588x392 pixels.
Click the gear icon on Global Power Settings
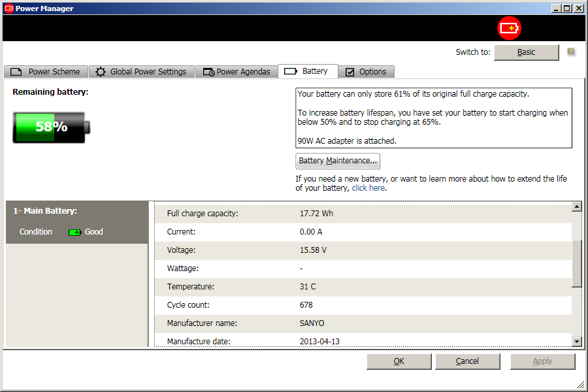[x=101, y=72]
